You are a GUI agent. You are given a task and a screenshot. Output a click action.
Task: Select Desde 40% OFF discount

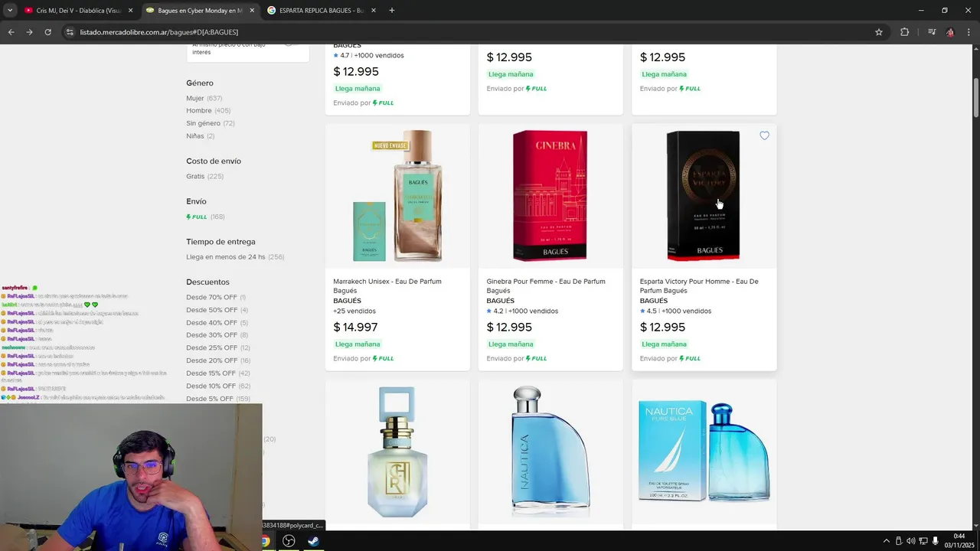tap(217, 323)
